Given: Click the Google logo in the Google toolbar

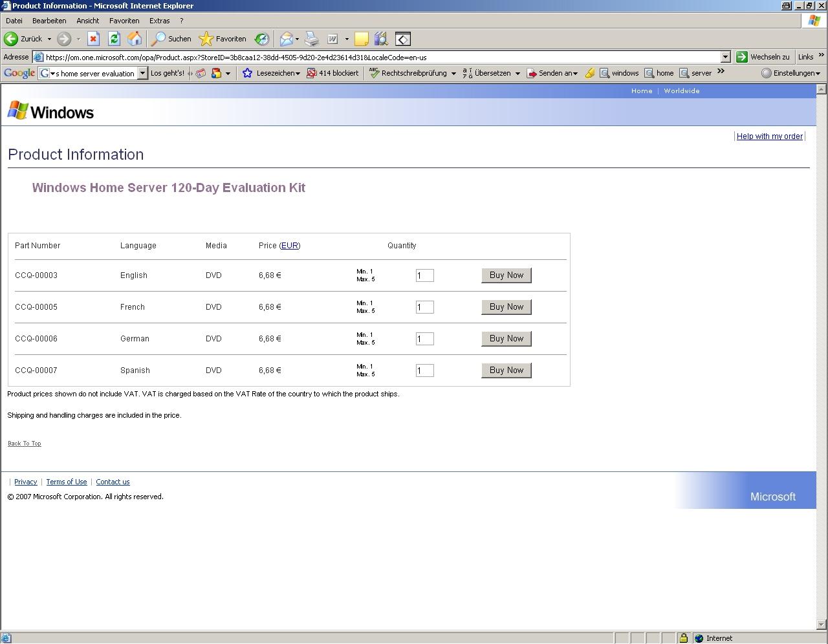Looking at the screenshot, I should pyautogui.click(x=19, y=73).
